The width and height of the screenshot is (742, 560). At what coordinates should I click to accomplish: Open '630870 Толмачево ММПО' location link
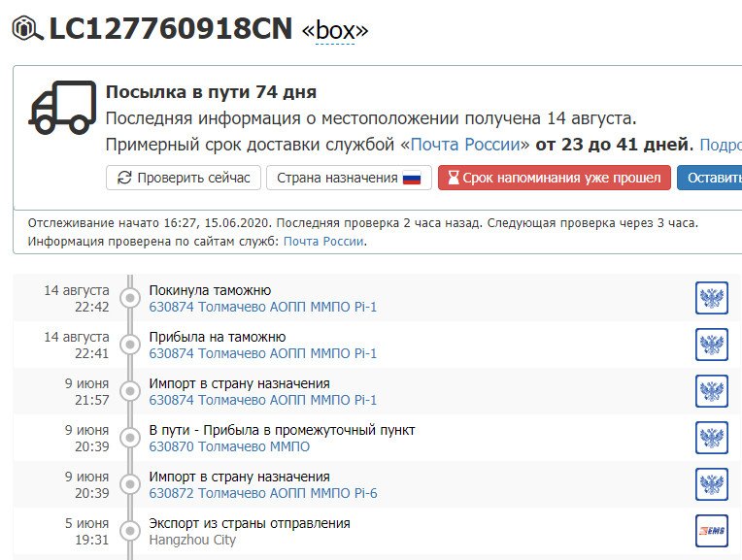point(229,446)
